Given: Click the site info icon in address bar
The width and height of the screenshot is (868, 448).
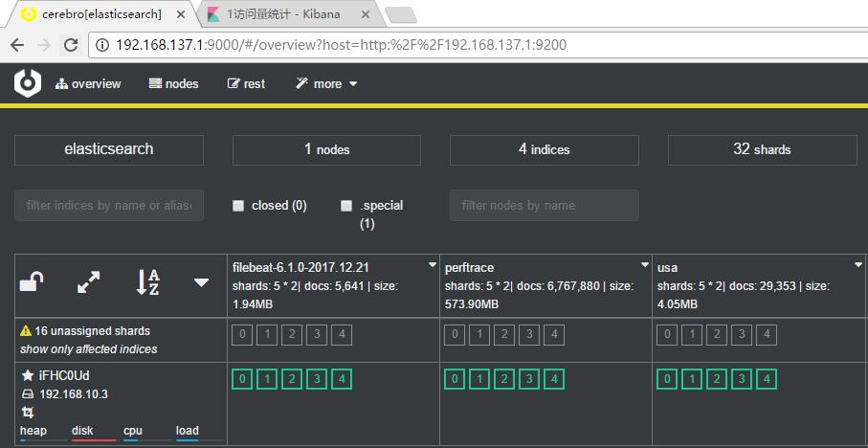Looking at the screenshot, I should click(101, 45).
